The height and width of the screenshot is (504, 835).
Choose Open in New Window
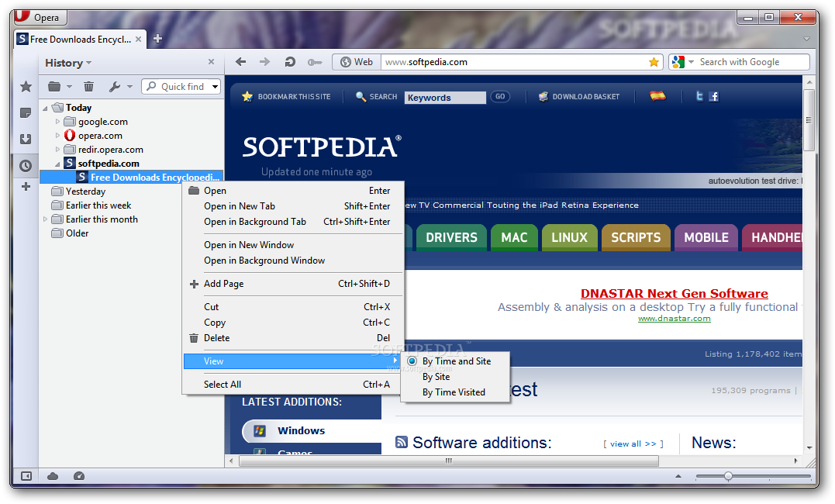[292, 245]
